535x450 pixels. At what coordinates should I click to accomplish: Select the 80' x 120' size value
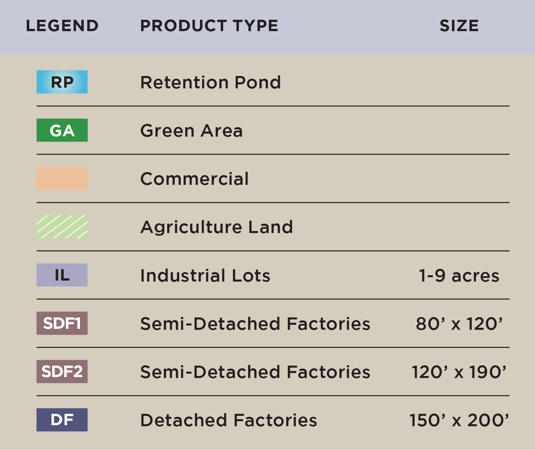(x=459, y=323)
